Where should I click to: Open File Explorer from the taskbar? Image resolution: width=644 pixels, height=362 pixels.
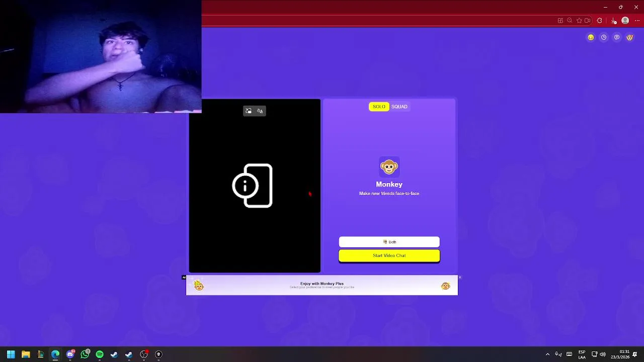point(26,354)
